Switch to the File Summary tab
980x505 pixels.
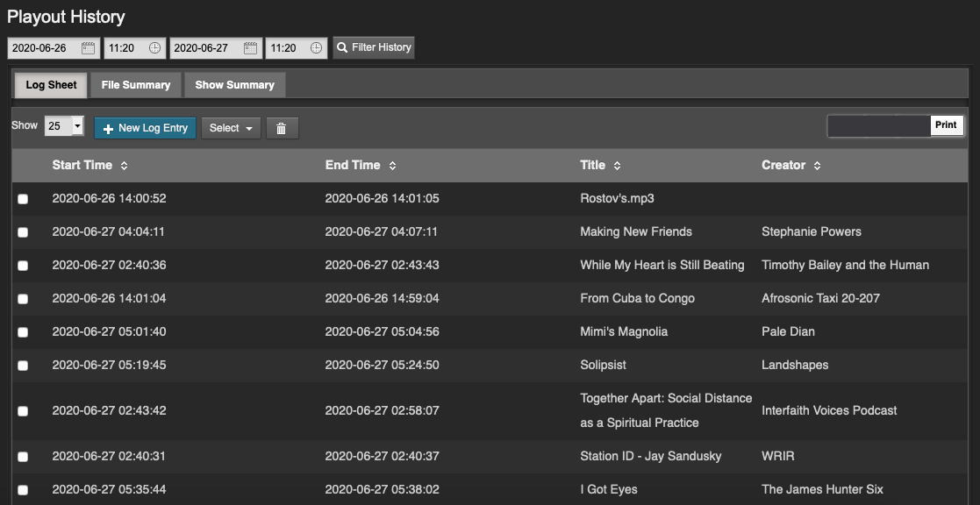[x=136, y=85]
